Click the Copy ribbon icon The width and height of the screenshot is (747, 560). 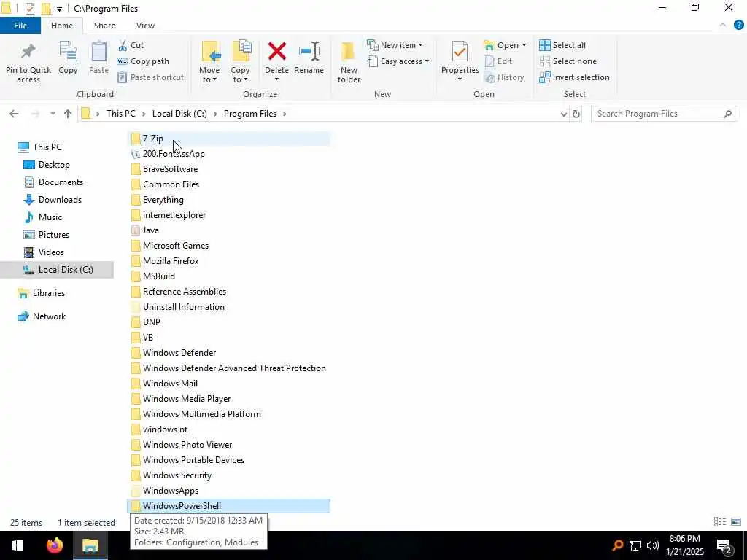coord(68,52)
